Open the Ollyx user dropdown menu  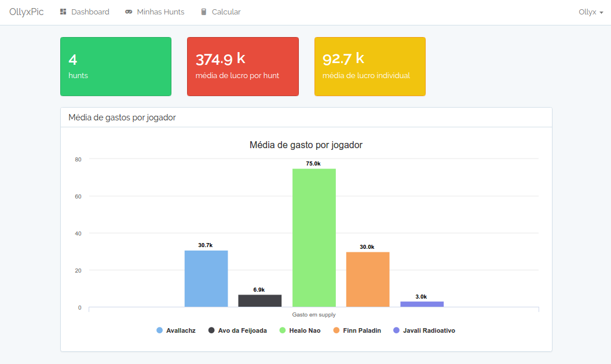(x=590, y=12)
